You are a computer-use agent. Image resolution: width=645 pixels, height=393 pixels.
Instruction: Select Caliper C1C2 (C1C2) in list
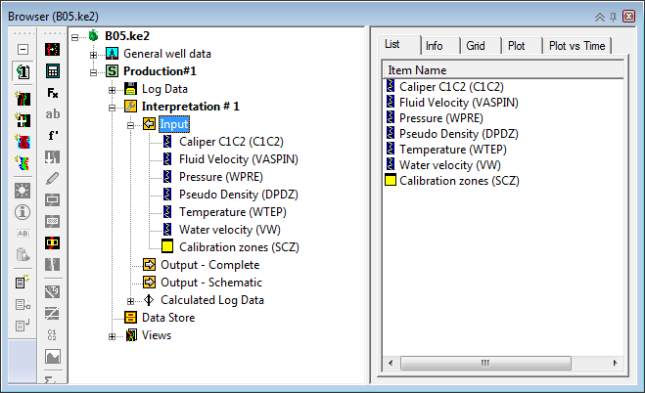coord(451,87)
